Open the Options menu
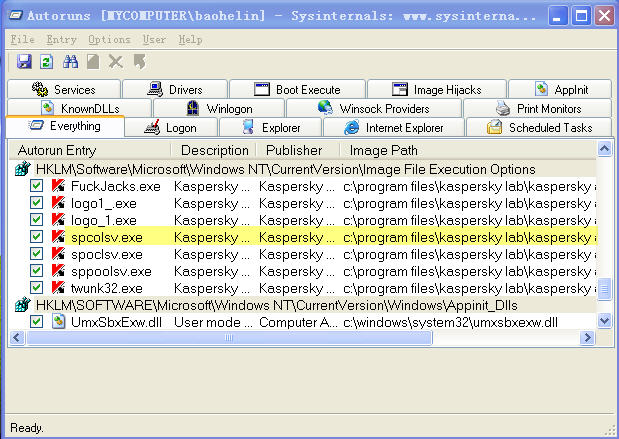This screenshot has height=439, width=619. (109, 39)
